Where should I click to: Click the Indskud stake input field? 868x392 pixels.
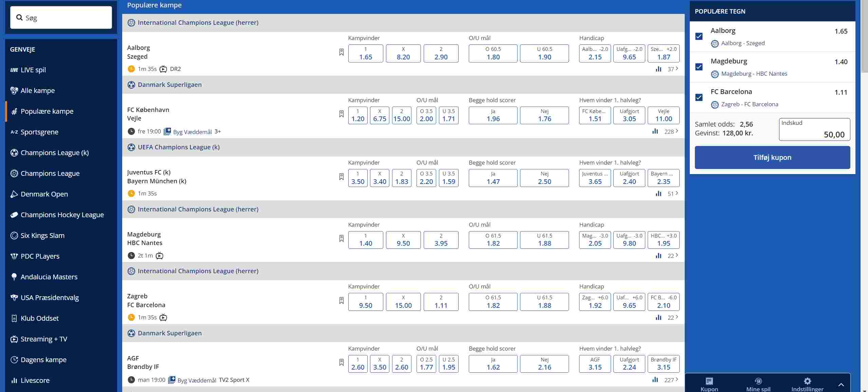click(x=814, y=129)
